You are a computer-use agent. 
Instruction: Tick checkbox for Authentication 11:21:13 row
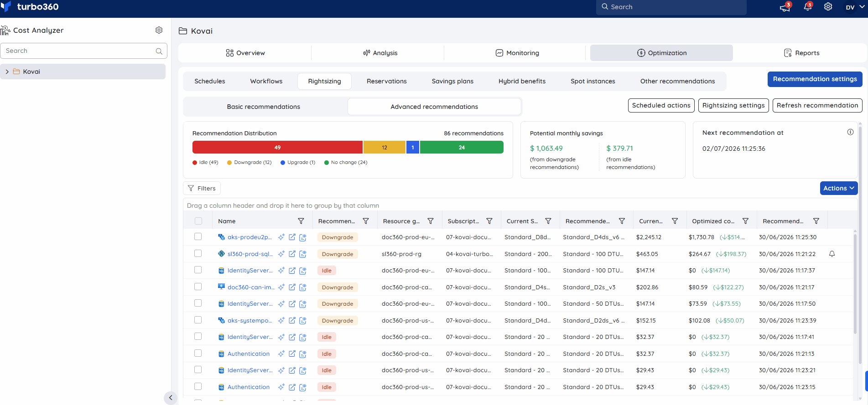pyautogui.click(x=198, y=353)
